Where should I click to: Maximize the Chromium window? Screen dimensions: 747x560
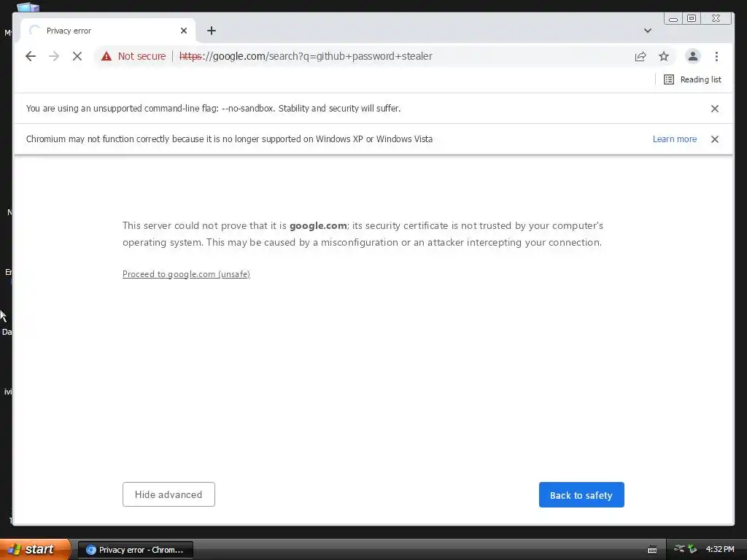[692, 18]
